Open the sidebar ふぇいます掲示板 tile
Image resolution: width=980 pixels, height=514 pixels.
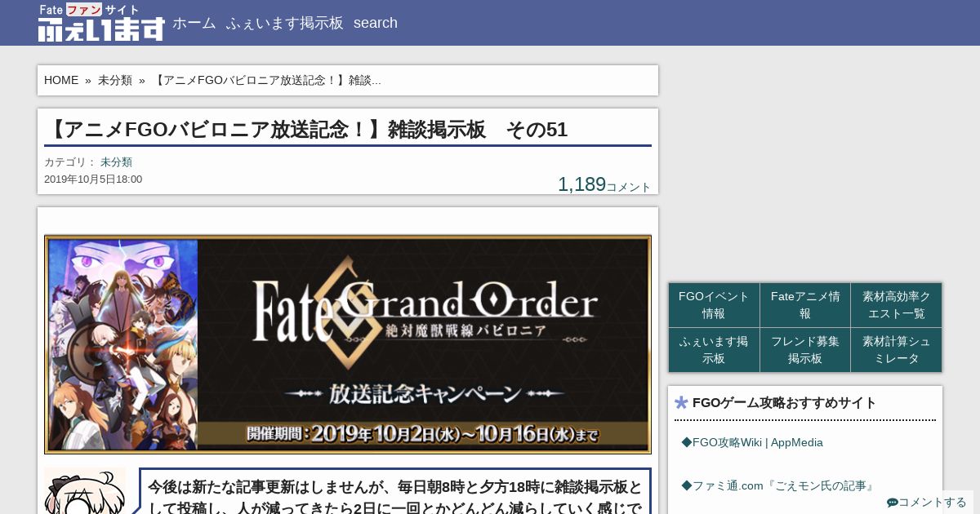(714, 350)
